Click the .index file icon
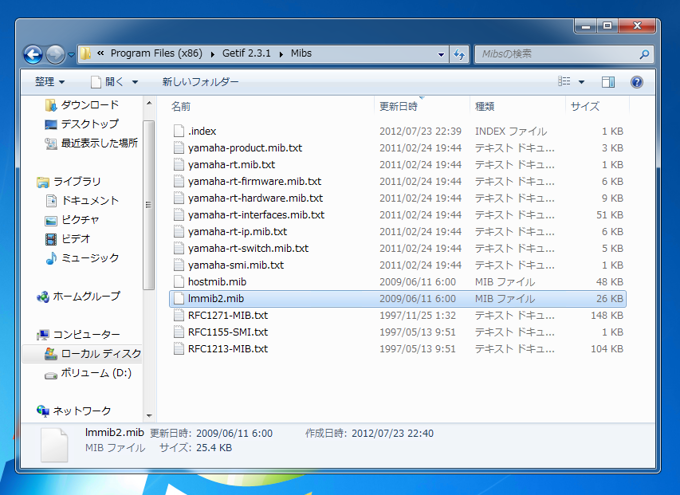Image resolution: width=680 pixels, height=495 pixels. pyautogui.click(x=179, y=131)
